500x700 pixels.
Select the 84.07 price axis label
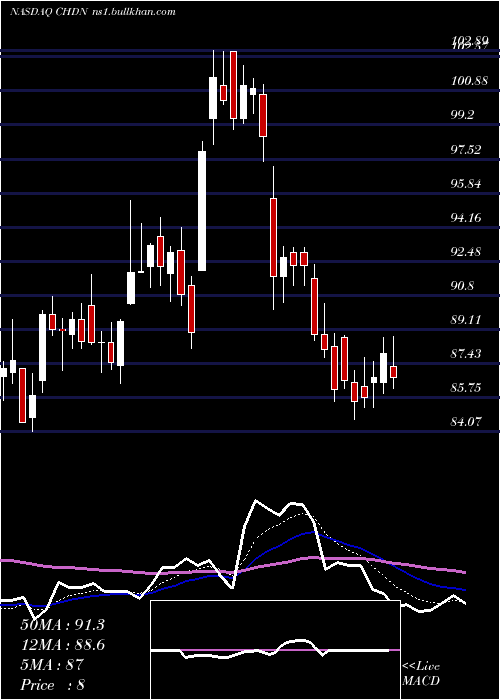tap(466, 421)
